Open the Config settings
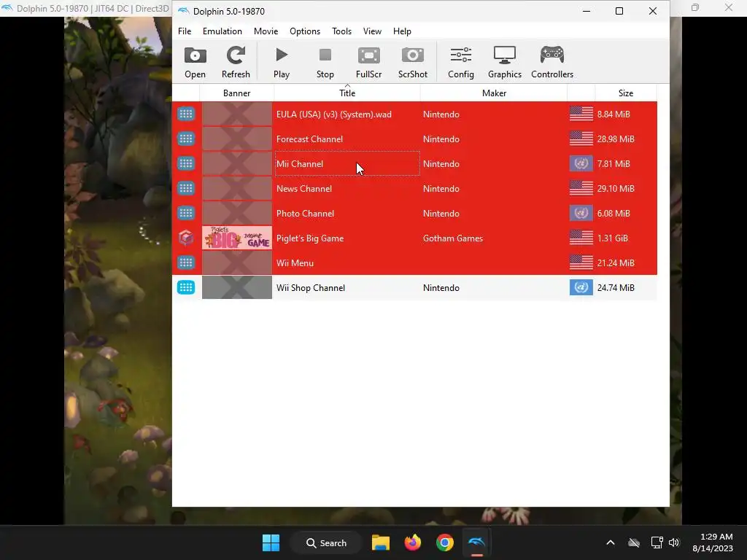The height and width of the screenshot is (560, 747). tap(461, 63)
